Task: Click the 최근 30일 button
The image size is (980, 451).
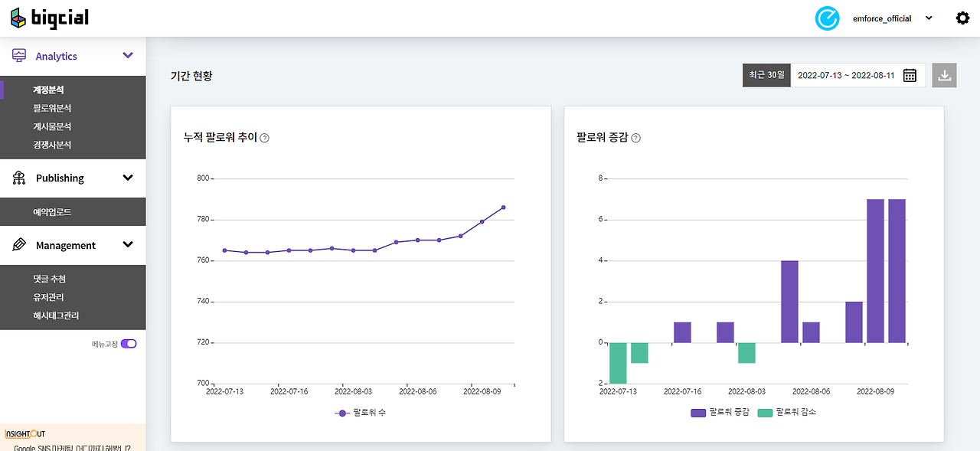Action: (766, 75)
